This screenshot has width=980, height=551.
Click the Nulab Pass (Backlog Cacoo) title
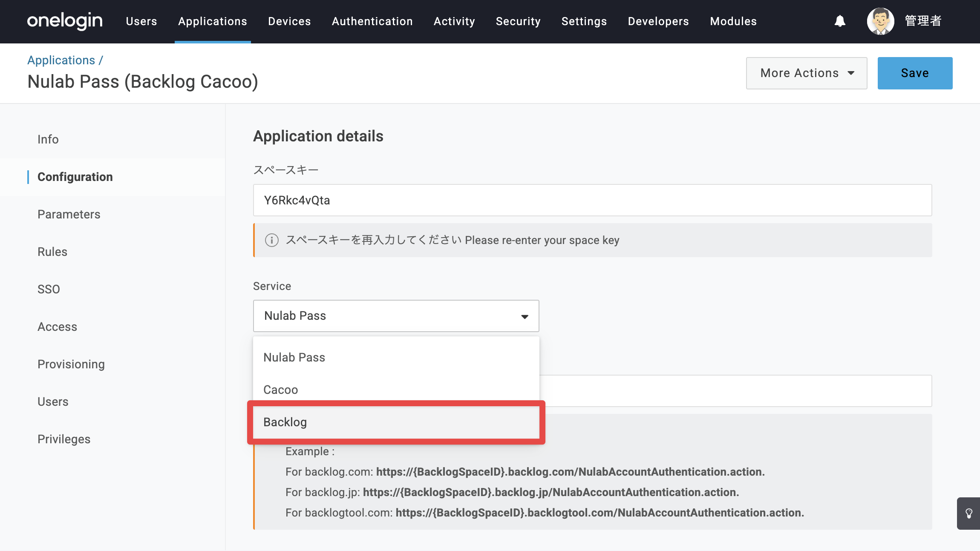click(x=143, y=82)
